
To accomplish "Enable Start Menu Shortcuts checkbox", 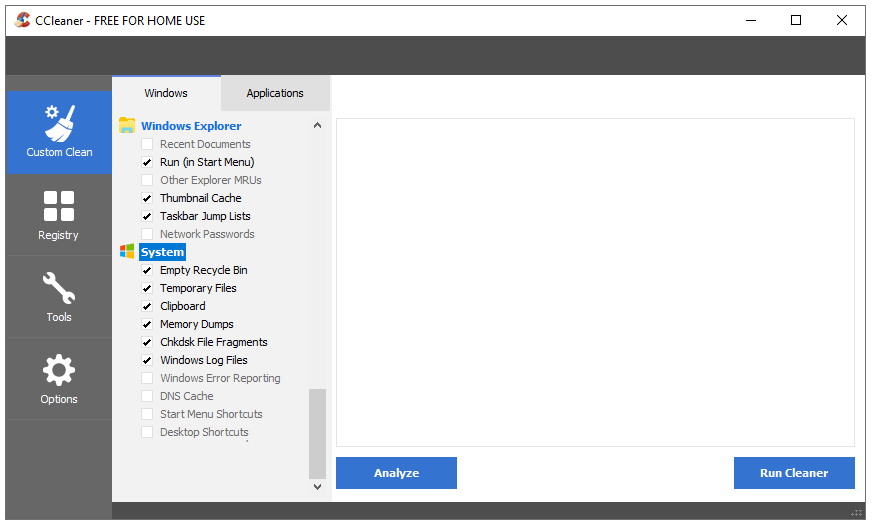I will [147, 414].
